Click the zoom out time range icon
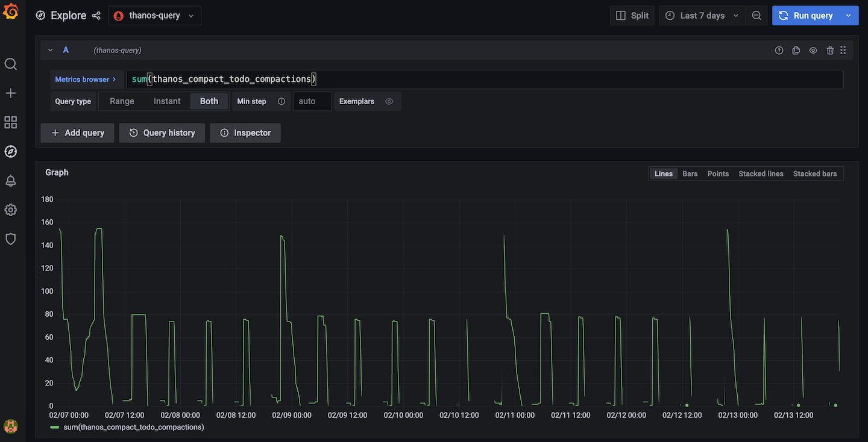The width and height of the screenshot is (868, 442). click(756, 16)
